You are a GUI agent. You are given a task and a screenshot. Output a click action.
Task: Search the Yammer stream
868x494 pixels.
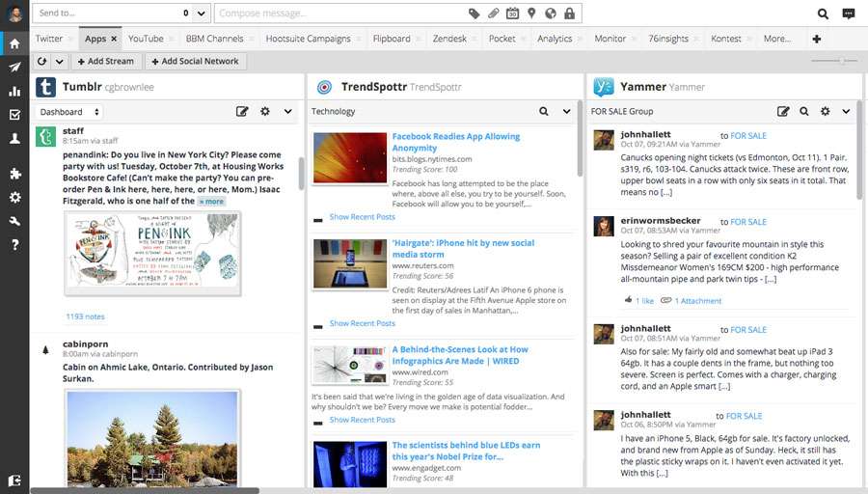[x=803, y=111]
